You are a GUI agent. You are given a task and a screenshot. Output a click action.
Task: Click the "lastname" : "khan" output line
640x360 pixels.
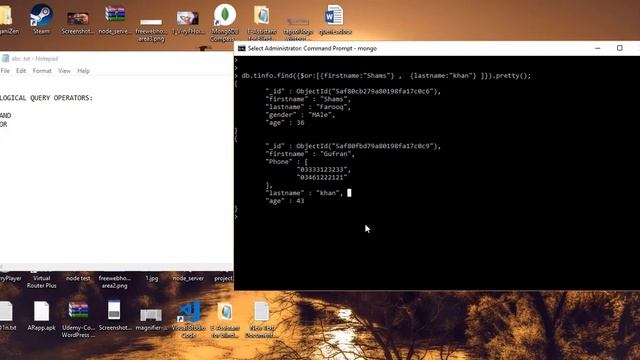click(x=304, y=193)
